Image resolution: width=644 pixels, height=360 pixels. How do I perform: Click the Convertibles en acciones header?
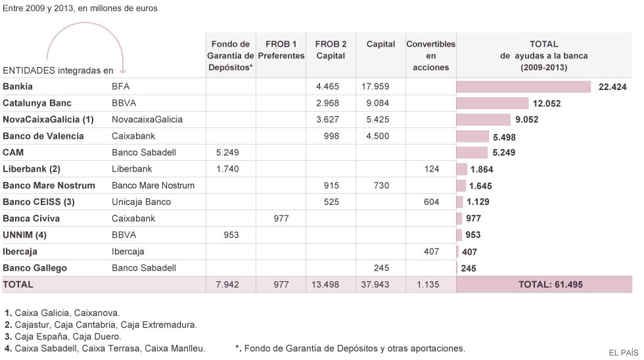pyautogui.click(x=430, y=55)
